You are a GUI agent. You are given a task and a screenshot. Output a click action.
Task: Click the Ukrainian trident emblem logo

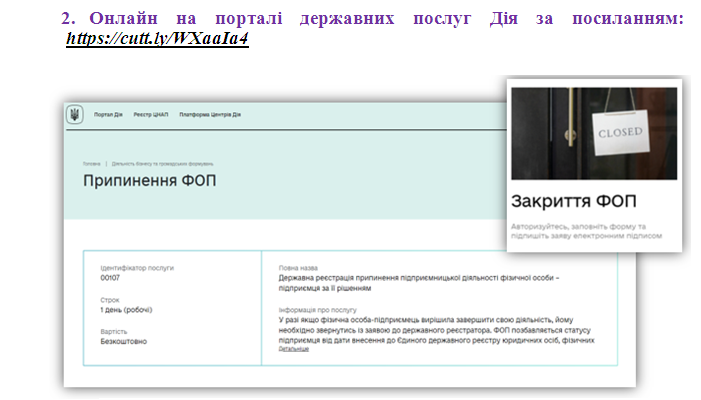coord(75,114)
